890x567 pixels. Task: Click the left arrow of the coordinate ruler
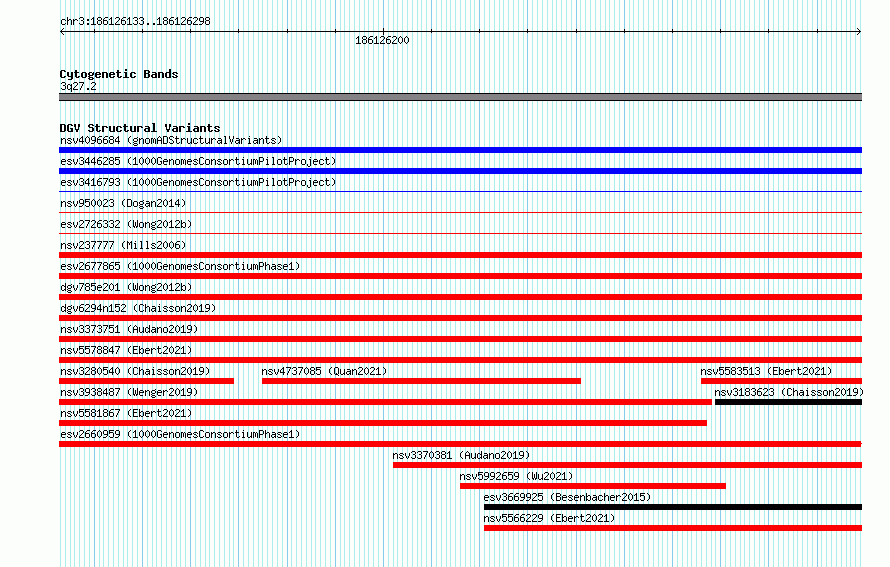(x=62, y=32)
